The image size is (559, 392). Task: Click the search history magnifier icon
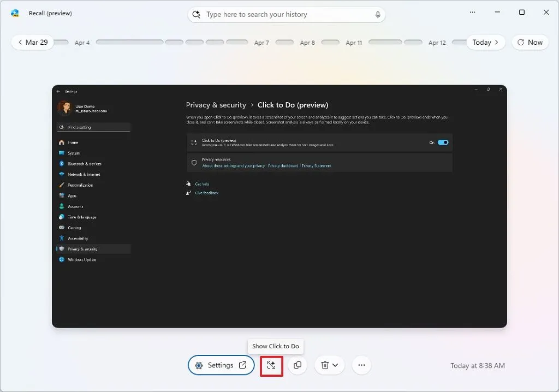(197, 15)
